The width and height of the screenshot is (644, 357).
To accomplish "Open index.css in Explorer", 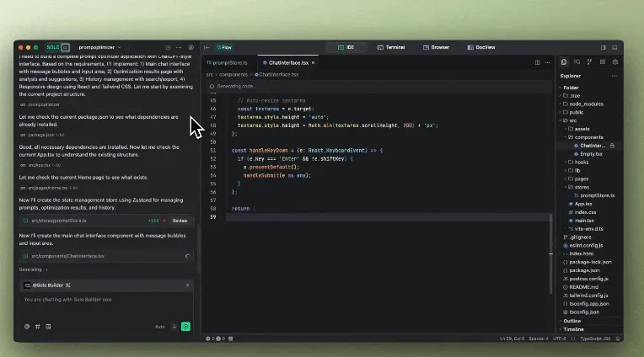I will pos(585,212).
